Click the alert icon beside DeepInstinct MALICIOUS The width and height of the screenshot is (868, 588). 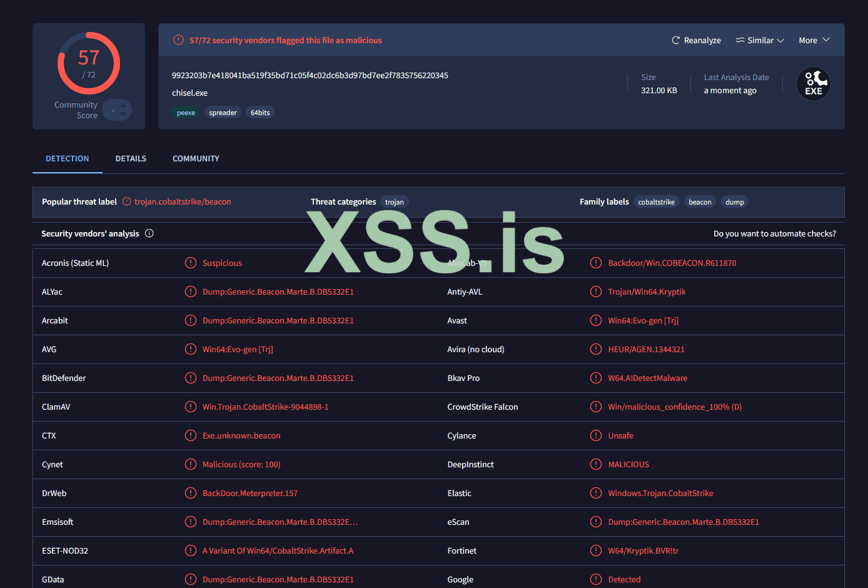596,464
